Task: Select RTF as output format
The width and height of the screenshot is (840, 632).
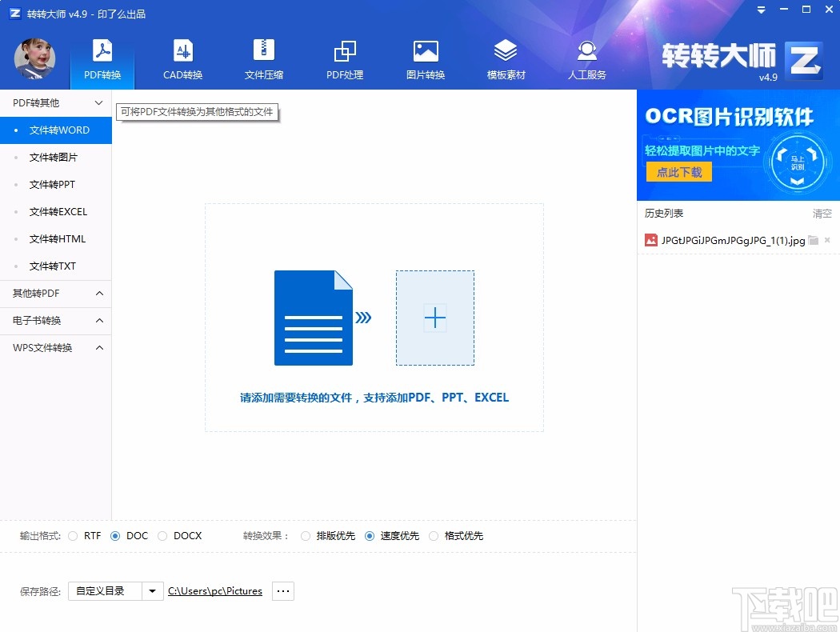Action: [x=73, y=536]
